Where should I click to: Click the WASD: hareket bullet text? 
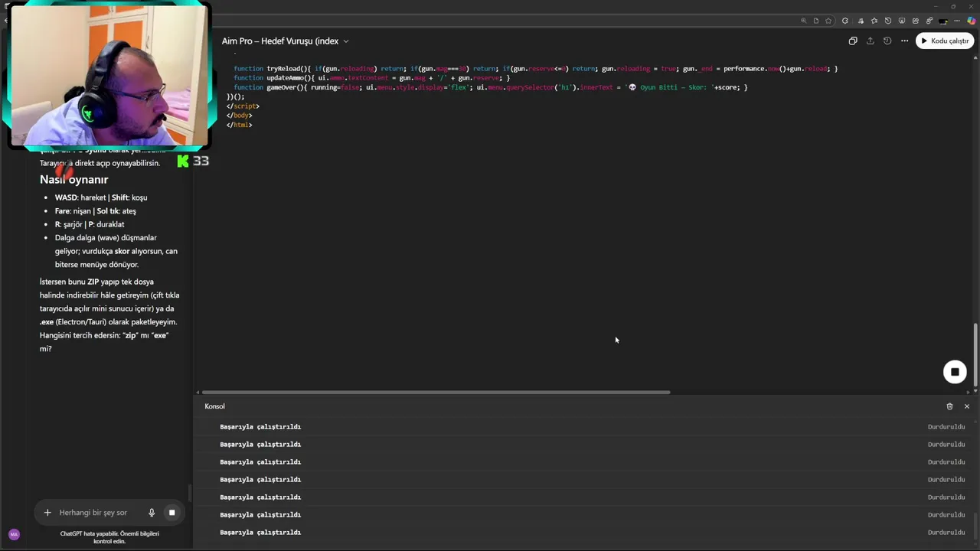coord(101,197)
